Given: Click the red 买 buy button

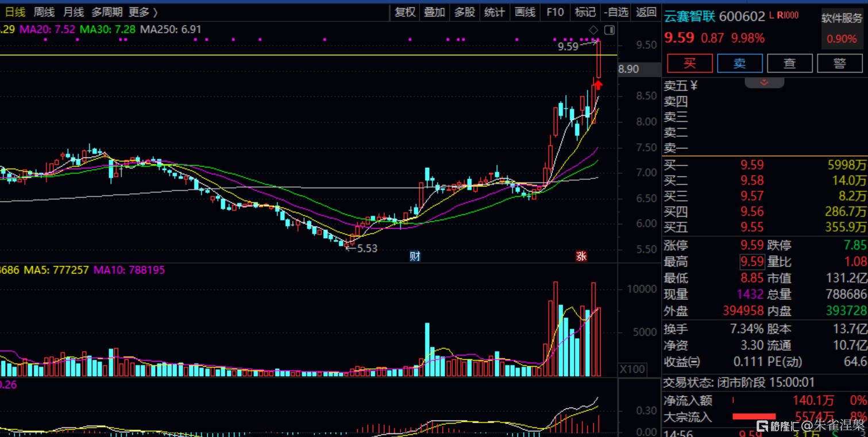Looking at the screenshot, I should coord(689,63).
